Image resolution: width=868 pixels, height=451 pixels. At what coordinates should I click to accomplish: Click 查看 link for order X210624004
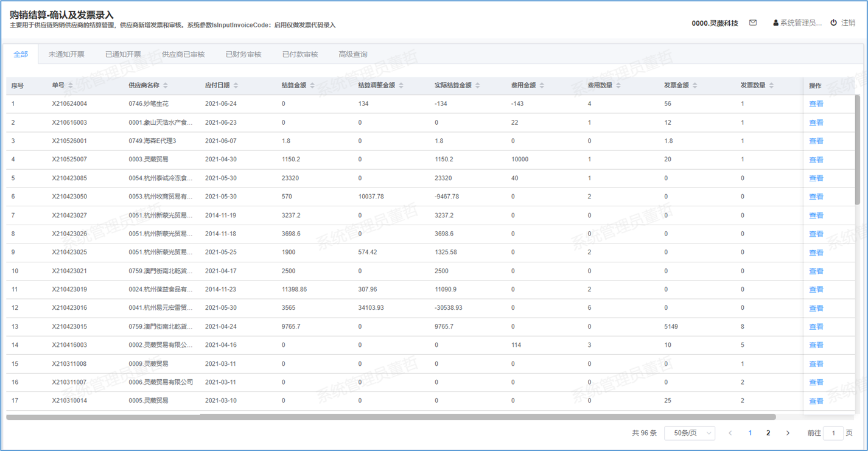816,104
